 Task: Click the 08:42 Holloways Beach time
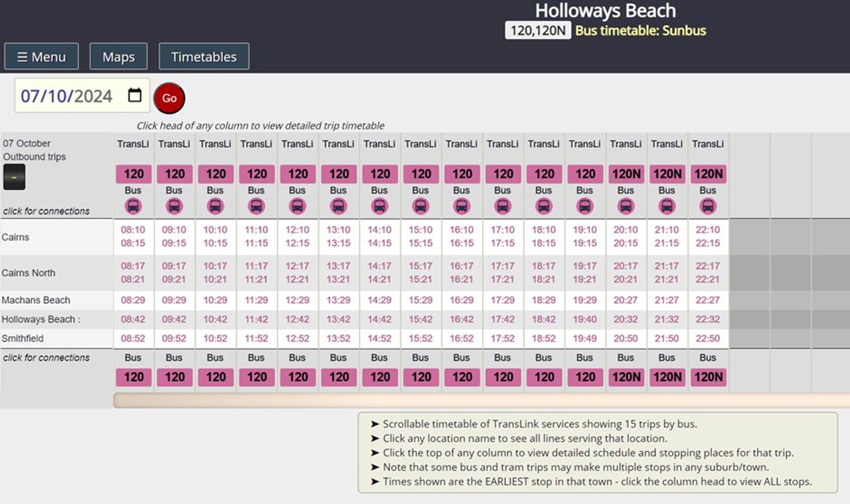[x=133, y=319]
